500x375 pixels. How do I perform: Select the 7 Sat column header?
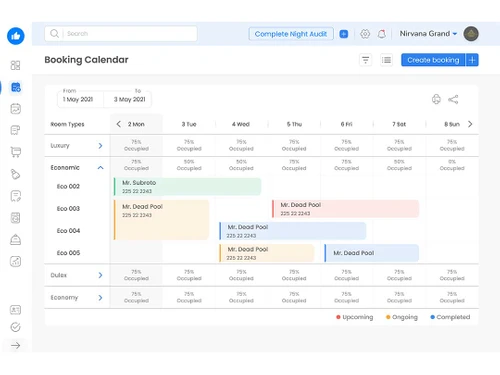(399, 124)
